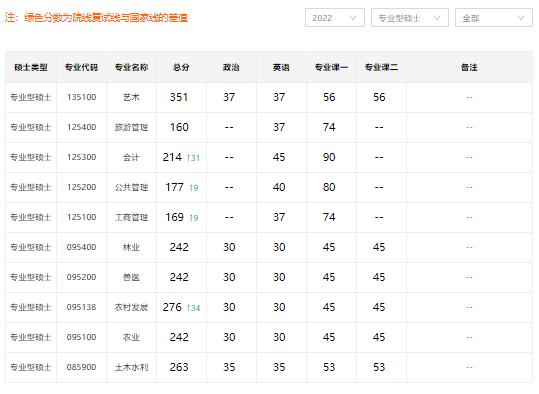Select the 艺术 major name cell

point(131,97)
